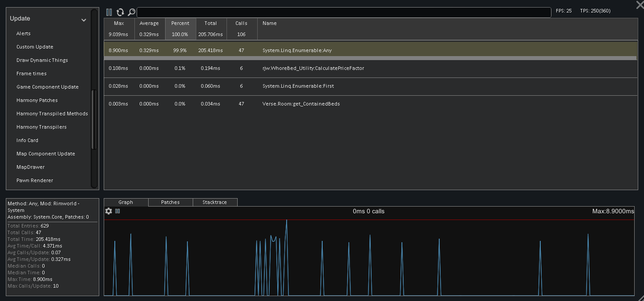
Task: Focus the search text field
Action: click(x=344, y=12)
